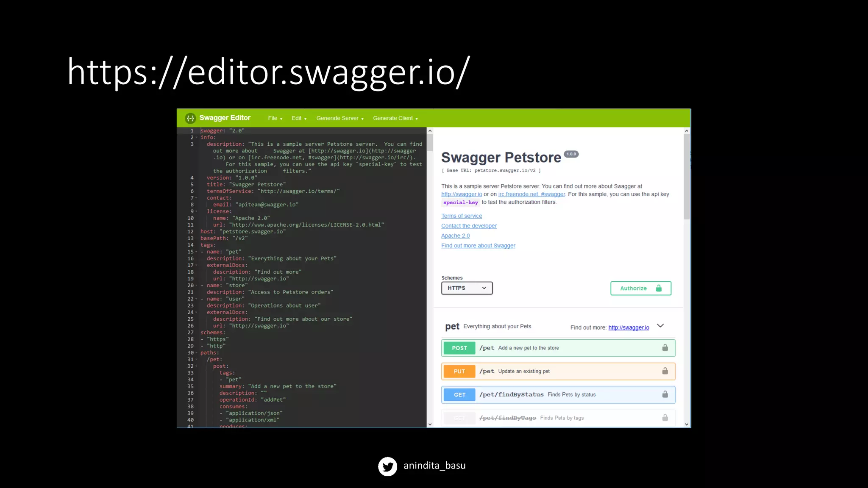The height and width of the screenshot is (488, 868).
Task: Expand the deprecated GET /pet/findByTags operation
Action: tap(558, 418)
